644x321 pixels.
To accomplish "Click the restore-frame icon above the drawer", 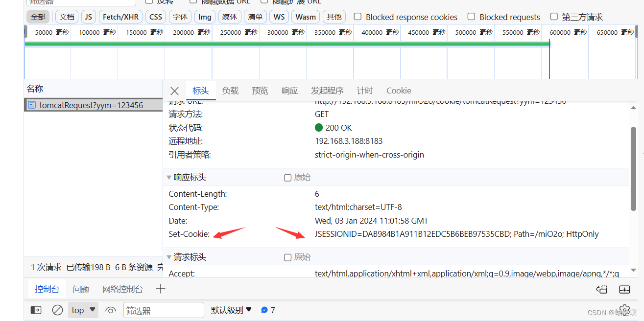I will click(x=601, y=289).
